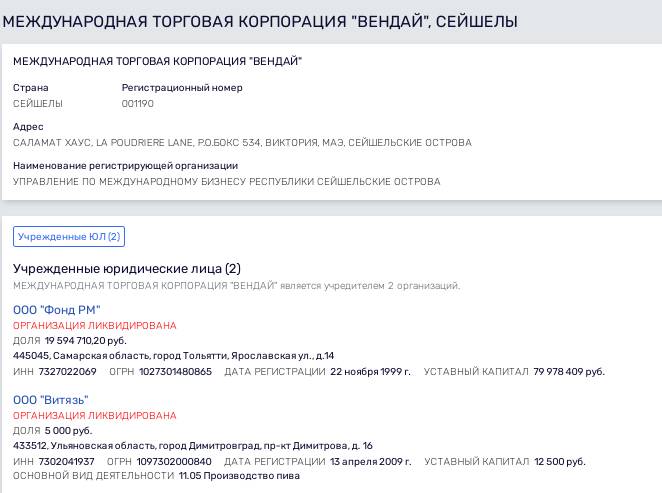Click registration date 13 апреля 2009 г.

(x=370, y=461)
